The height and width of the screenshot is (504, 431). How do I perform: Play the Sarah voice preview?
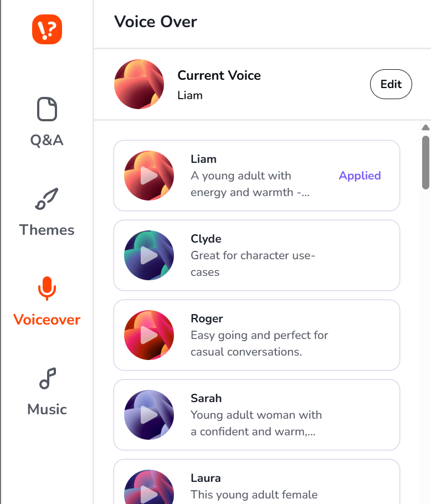(x=149, y=415)
